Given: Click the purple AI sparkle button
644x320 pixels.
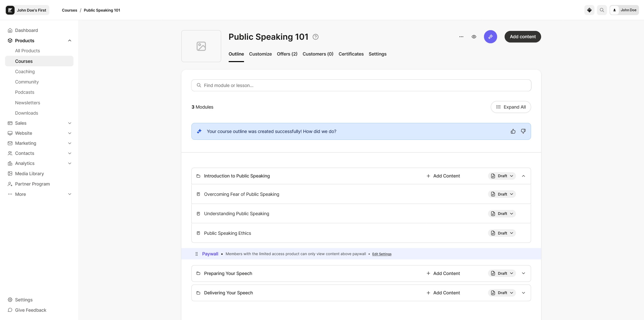Looking at the screenshot, I should click(490, 37).
